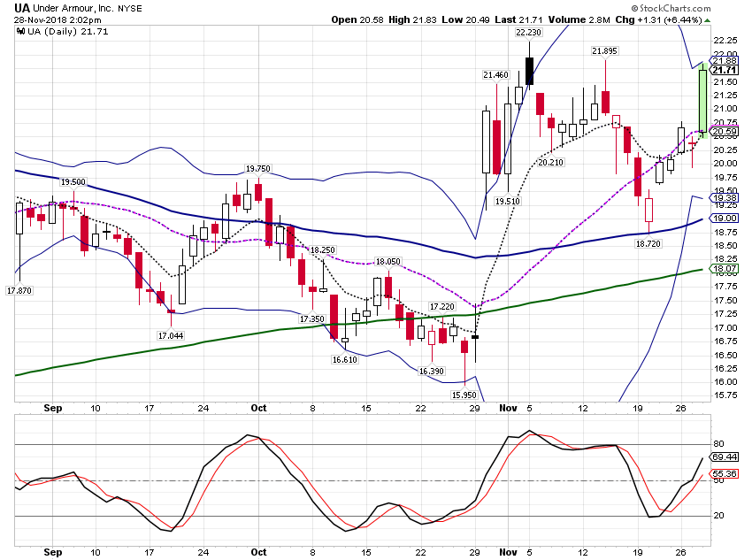752x560 pixels.
Task: Click the 22.230 peak price label
Action: pyautogui.click(x=528, y=33)
